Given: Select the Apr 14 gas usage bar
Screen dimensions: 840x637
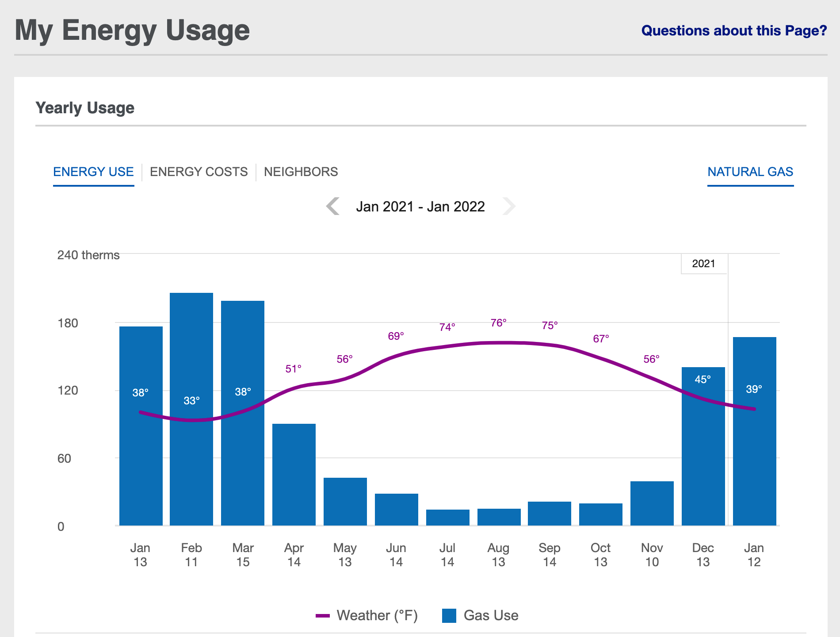Looking at the screenshot, I should point(294,475).
